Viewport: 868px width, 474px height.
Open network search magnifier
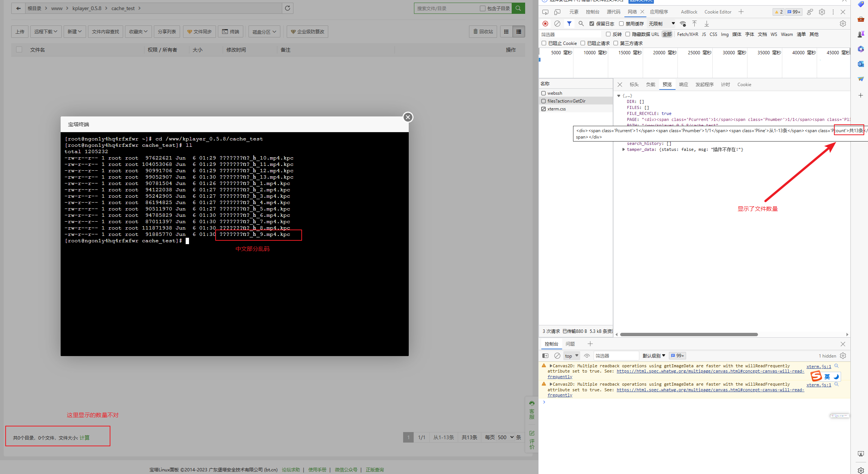[581, 24]
